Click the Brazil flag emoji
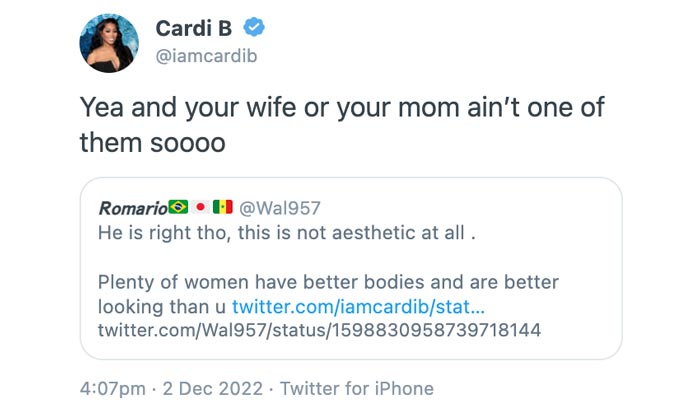The image size is (700, 420). (x=178, y=207)
